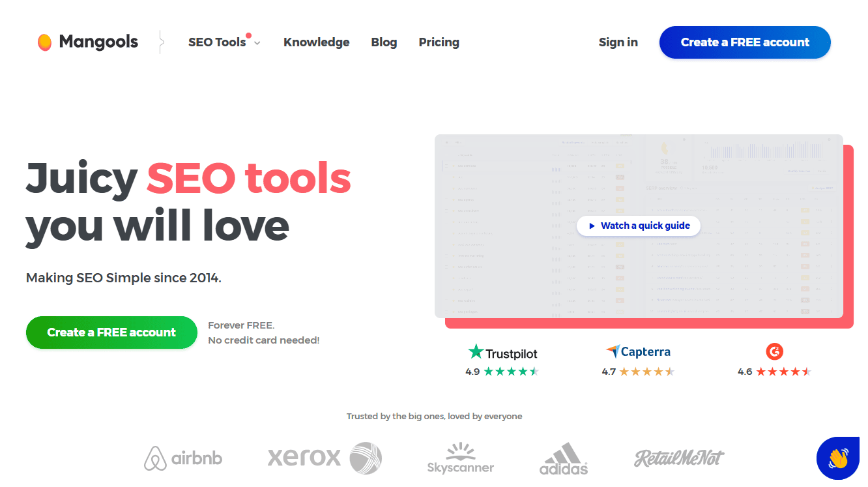
Task: Click the Capterra arrow logo
Action: [x=613, y=352]
